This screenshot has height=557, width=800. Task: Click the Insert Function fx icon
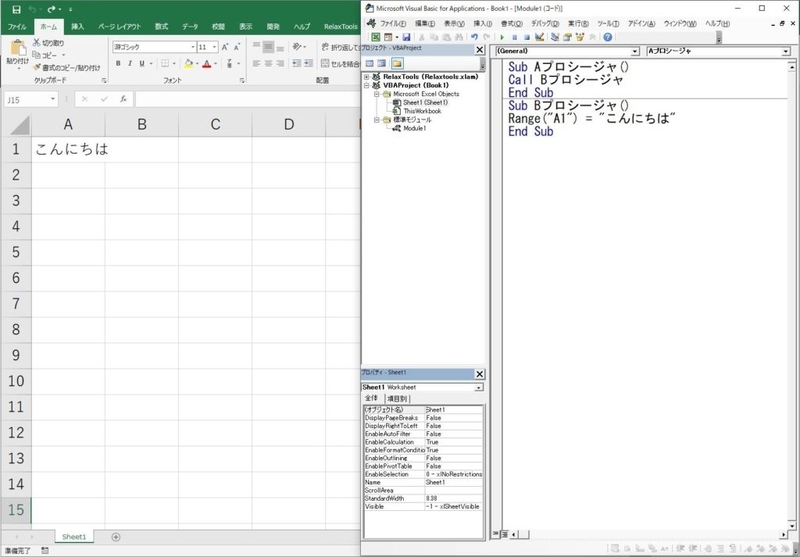123,99
